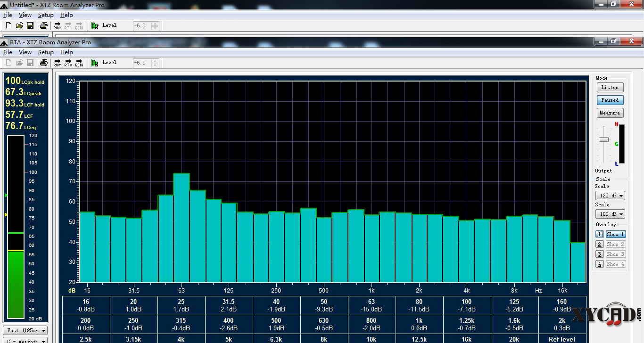Switch to RTA mode in RTA window toolbar
The image size is (644, 343).
click(68, 63)
